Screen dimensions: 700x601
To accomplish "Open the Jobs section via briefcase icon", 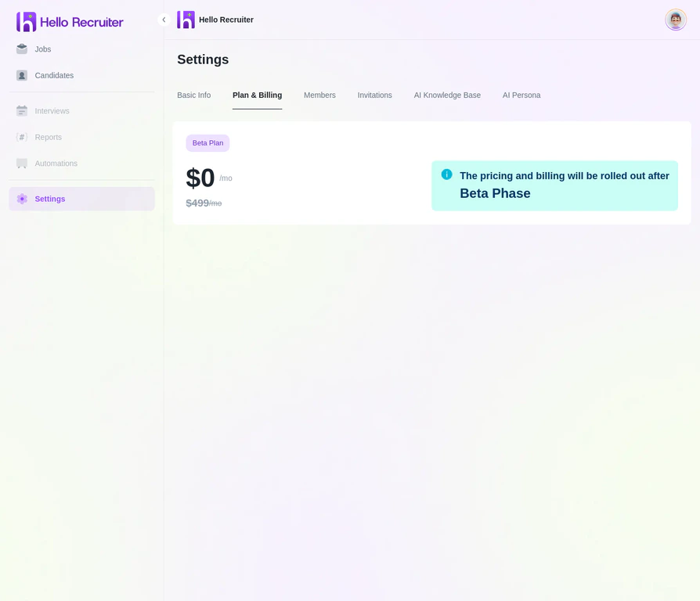I will 21,49.
